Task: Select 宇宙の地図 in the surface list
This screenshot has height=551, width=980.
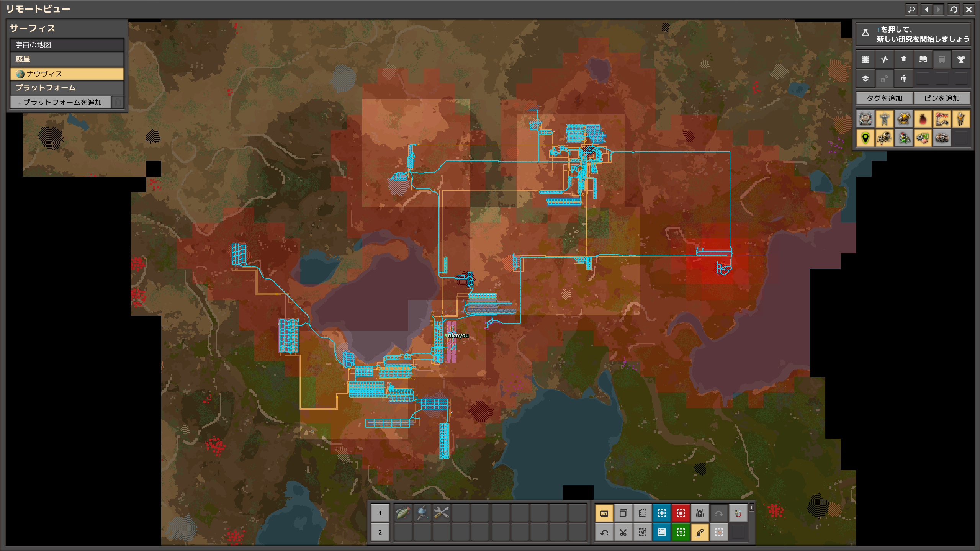Action: click(67, 45)
